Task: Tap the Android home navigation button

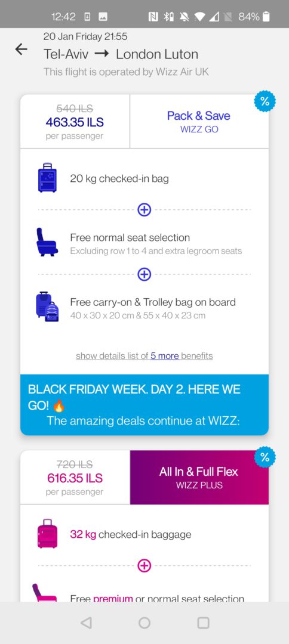Action: pyautogui.click(x=144, y=623)
